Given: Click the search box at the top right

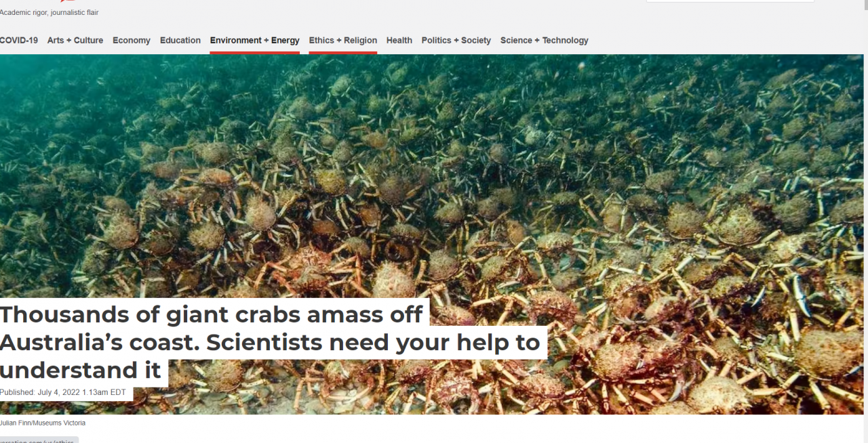Looking at the screenshot, I should tap(730, 1).
